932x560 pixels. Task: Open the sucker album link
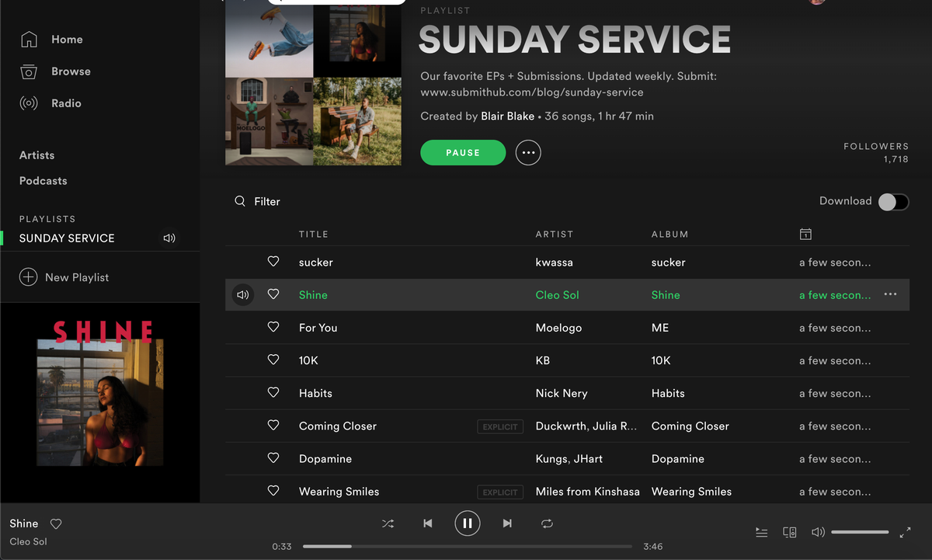669,263
